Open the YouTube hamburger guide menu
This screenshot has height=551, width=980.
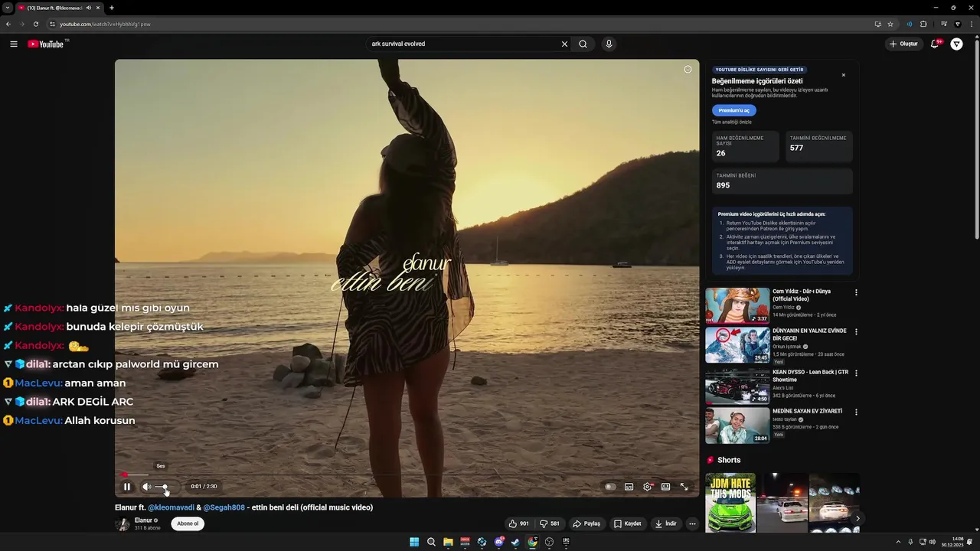(x=13, y=44)
